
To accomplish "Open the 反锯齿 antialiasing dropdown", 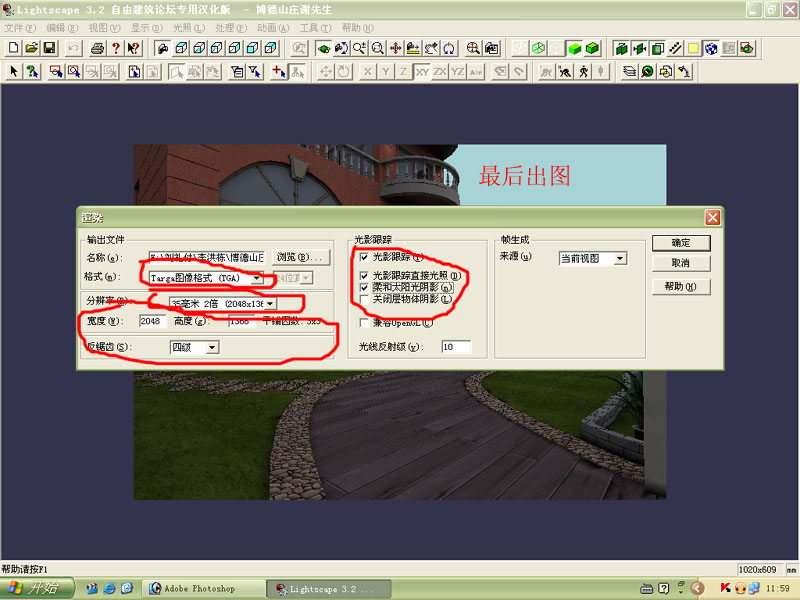I will click(212, 347).
